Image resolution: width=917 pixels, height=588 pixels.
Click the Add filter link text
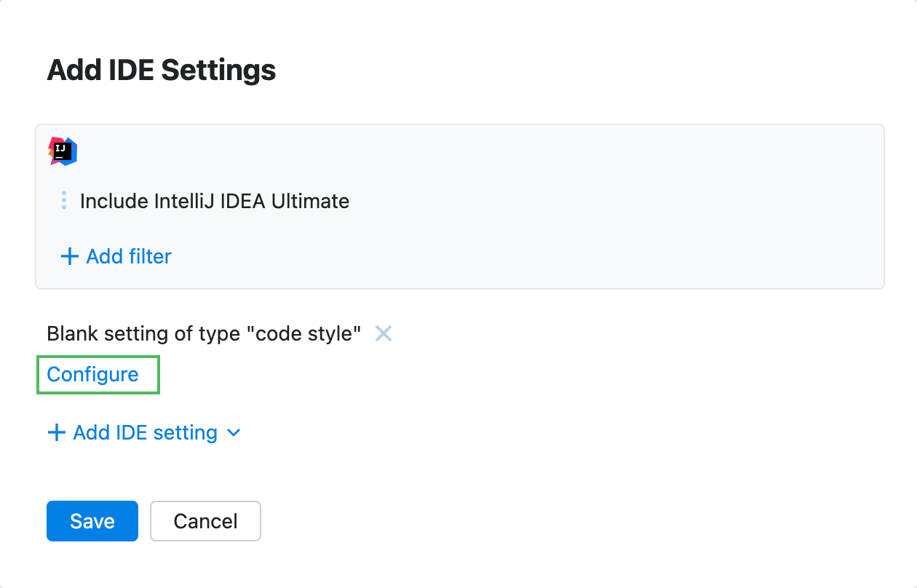[x=129, y=256]
